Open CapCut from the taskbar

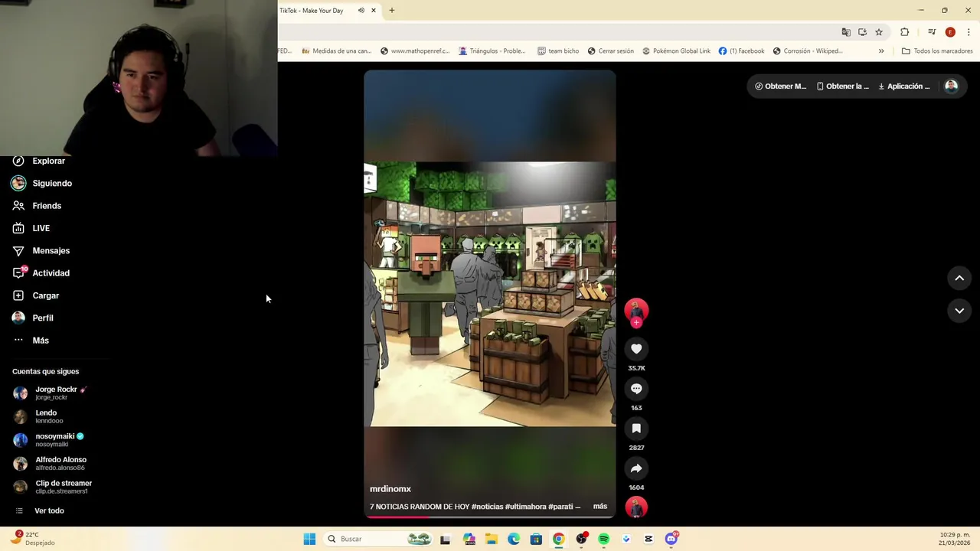pos(648,539)
